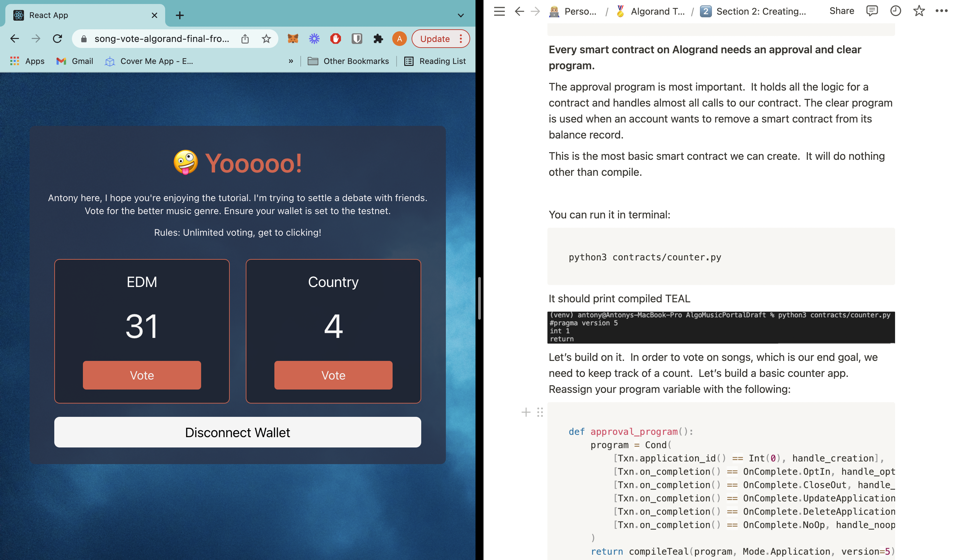Click the Chrome forward arrow button
959x560 pixels.
[36, 38]
